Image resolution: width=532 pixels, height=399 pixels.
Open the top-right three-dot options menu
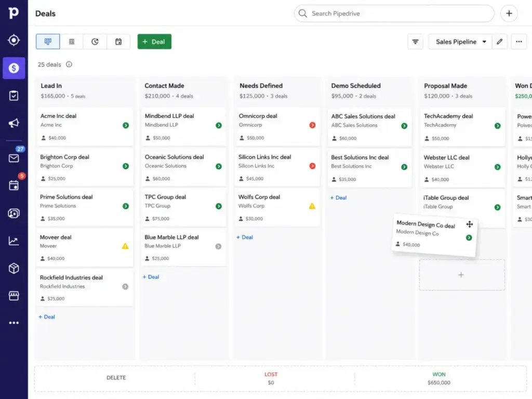tap(519, 42)
